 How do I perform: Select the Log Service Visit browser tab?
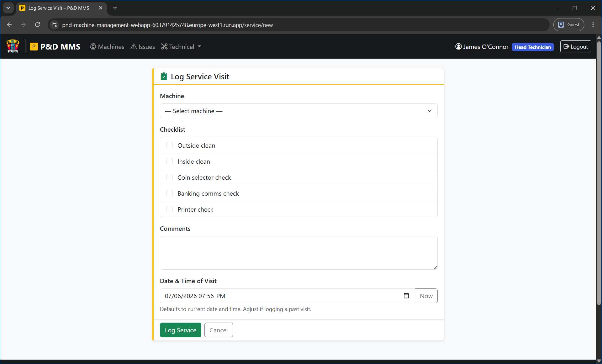(61, 8)
